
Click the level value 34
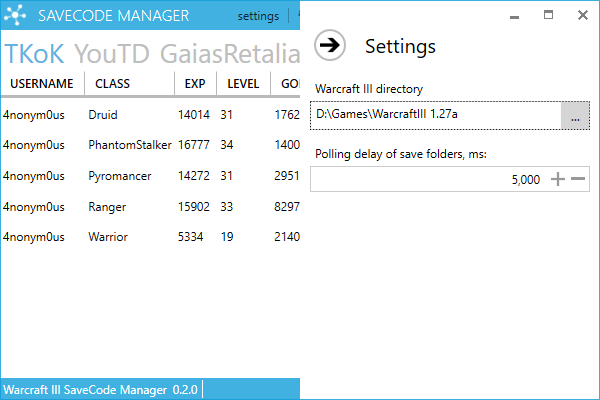coord(227,145)
